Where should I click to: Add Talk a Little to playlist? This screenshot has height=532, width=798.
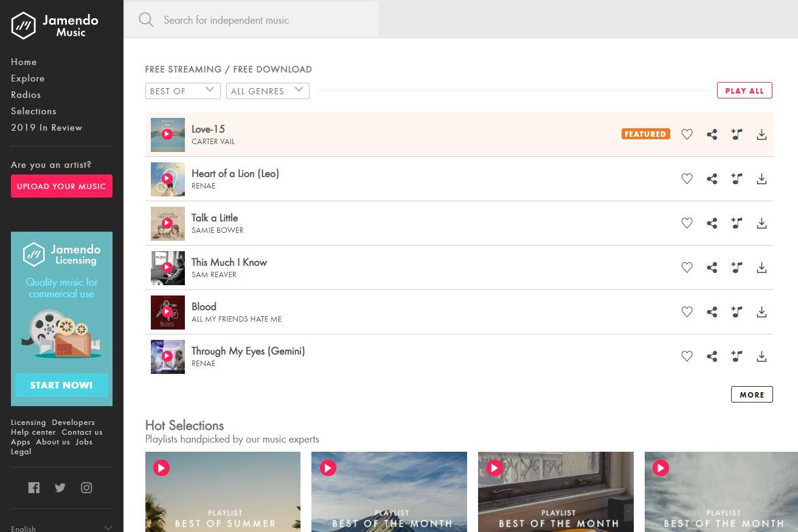(x=737, y=223)
